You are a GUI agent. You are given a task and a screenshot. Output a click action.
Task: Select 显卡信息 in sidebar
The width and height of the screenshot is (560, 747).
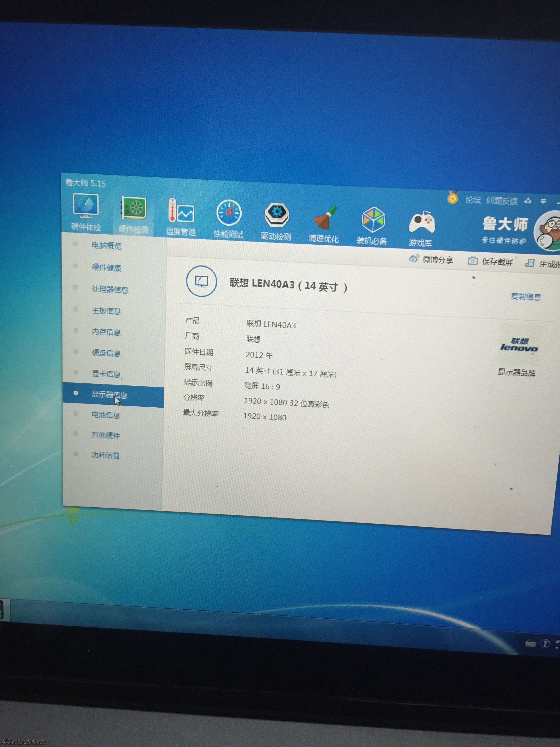coord(106,374)
